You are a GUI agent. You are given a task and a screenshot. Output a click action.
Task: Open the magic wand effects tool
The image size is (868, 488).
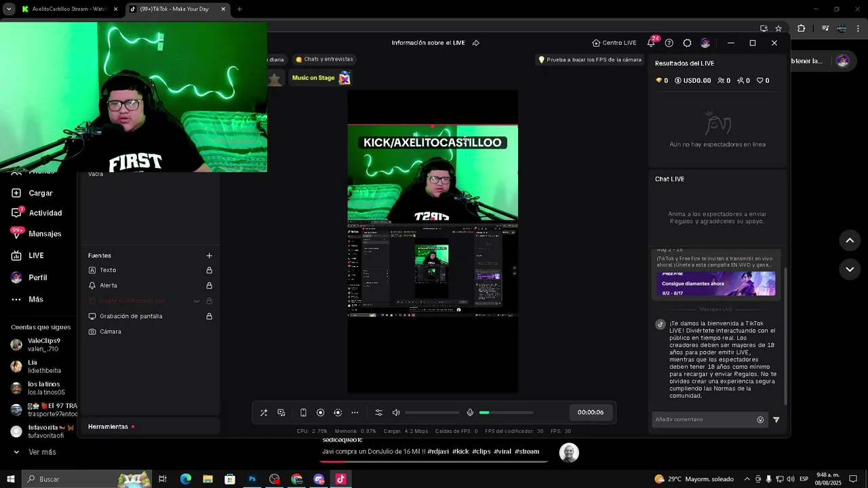tap(264, 413)
